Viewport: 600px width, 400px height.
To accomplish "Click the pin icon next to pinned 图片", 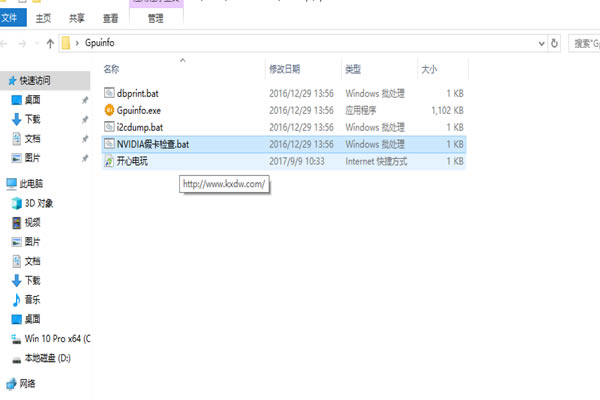I will pyautogui.click(x=85, y=158).
